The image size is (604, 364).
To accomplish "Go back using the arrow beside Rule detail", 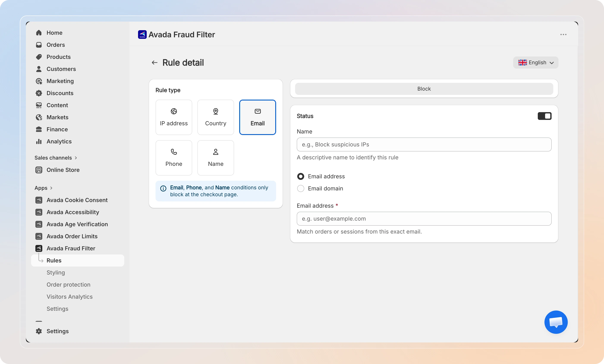I will (x=154, y=63).
